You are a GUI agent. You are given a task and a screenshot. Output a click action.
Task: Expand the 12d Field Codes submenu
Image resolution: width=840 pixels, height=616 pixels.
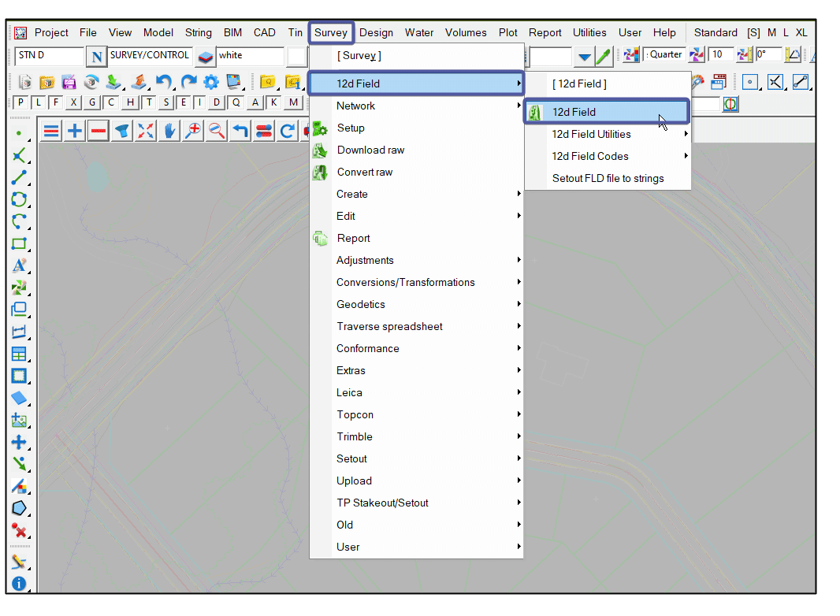point(608,157)
